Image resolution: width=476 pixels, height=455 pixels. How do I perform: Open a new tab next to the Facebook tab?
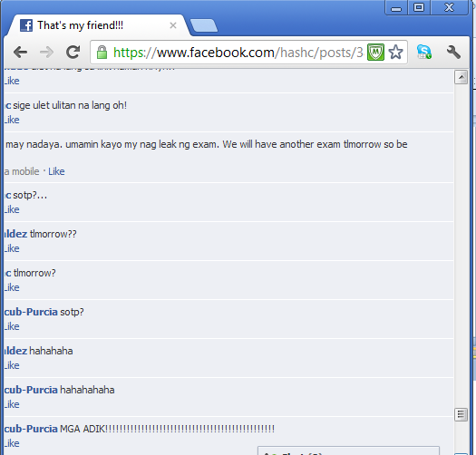pos(203,25)
